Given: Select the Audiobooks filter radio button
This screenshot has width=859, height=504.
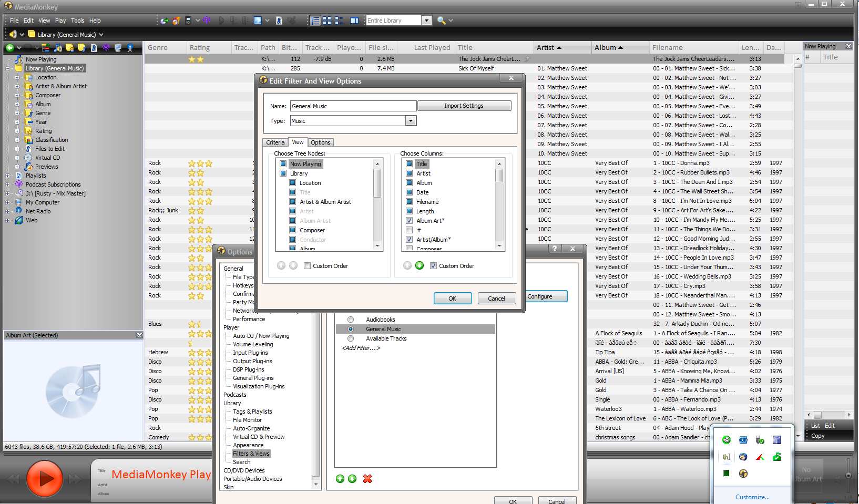Looking at the screenshot, I should [351, 320].
